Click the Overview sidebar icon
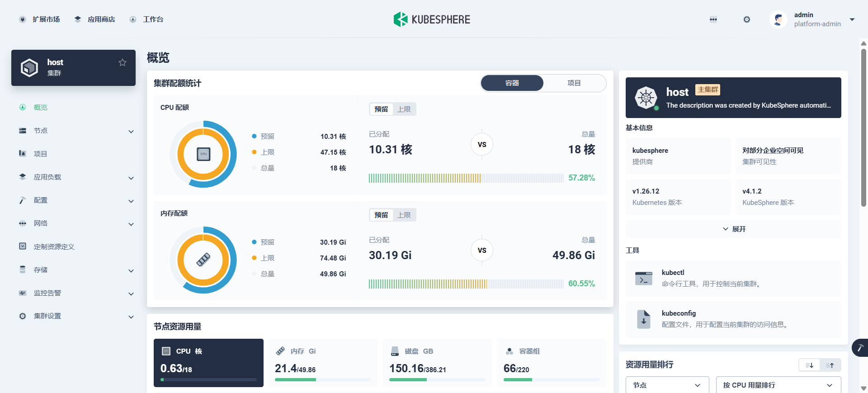Viewport: 868px width, 393px height. [23, 107]
